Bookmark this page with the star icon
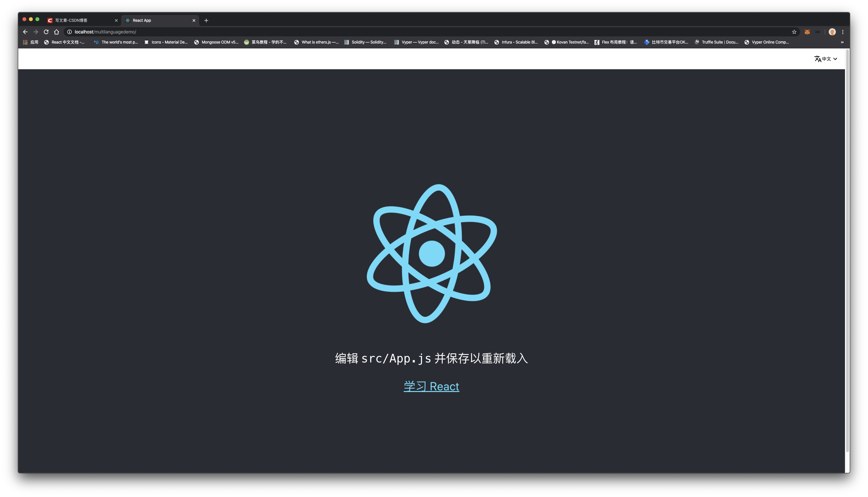 (x=794, y=32)
